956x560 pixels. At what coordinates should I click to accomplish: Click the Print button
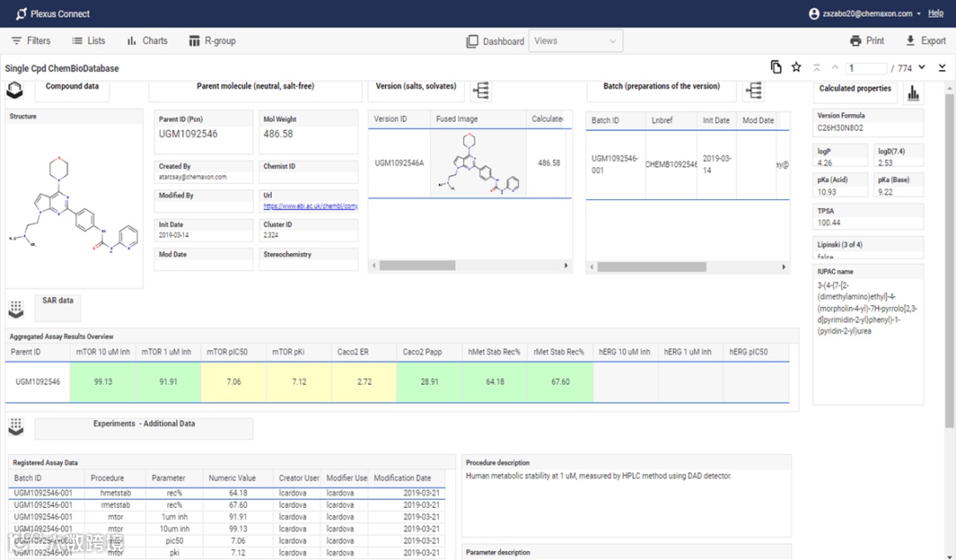[867, 41]
